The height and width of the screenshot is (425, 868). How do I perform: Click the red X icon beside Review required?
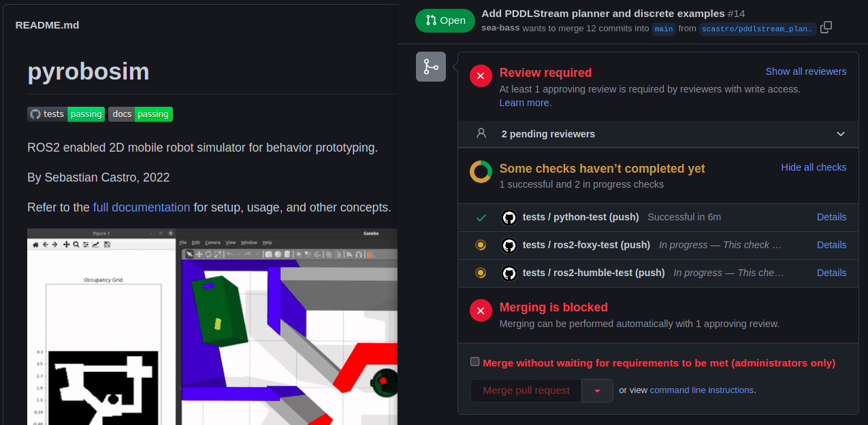481,76
